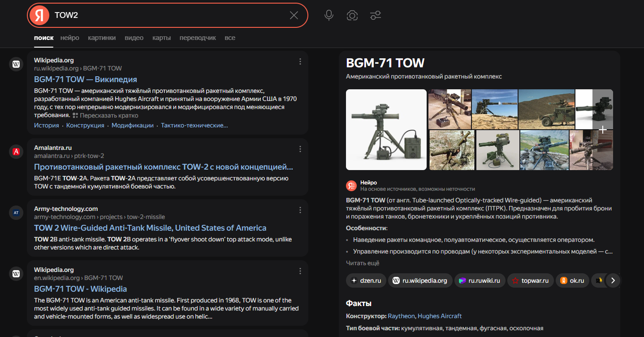
Task: Open the topwar.ru source chip
Action: 531,281
